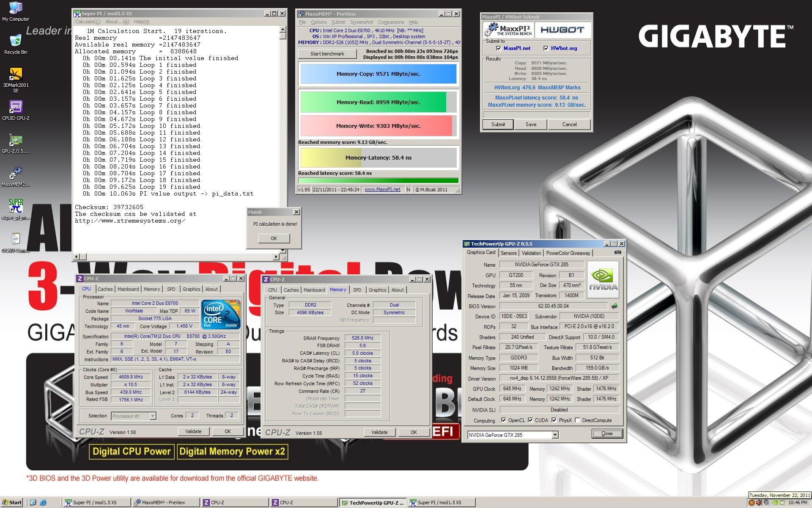This screenshot has height=508, width=812.
Task: Open MaxxMEM2 desktop shortcut
Action: [16, 177]
